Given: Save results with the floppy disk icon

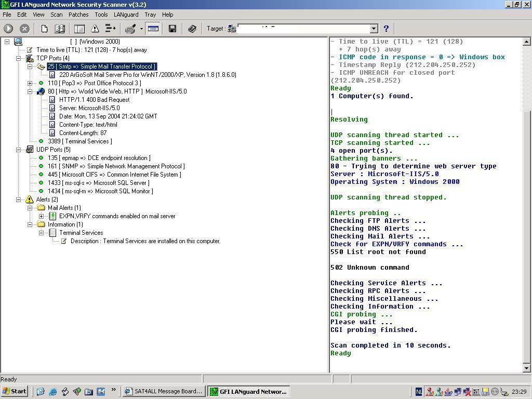Looking at the screenshot, I should pyautogui.click(x=172, y=29).
